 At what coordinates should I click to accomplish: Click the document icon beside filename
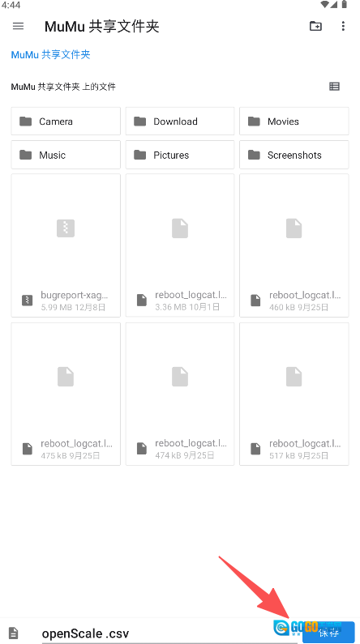pos(14,633)
